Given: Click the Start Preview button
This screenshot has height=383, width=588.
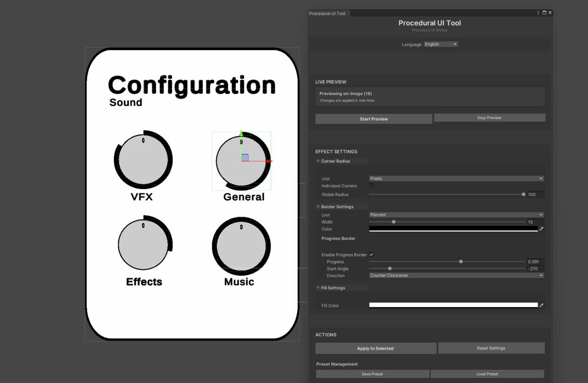Looking at the screenshot, I should tap(373, 119).
